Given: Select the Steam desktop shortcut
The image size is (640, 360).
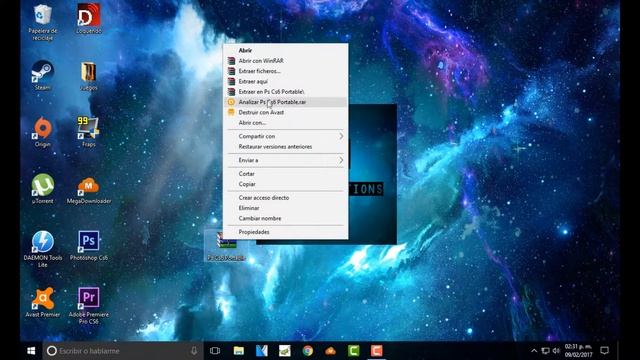Looking at the screenshot, I should tap(42, 76).
